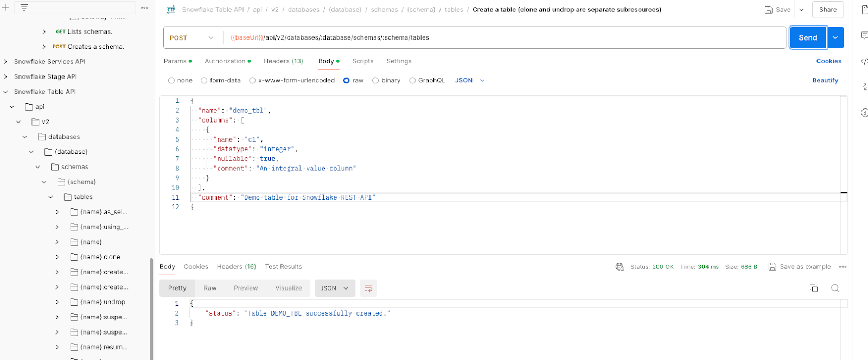Open the JSON body format dropdown
The width and height of the screenshot is (868, 360).
pos(470,81)
